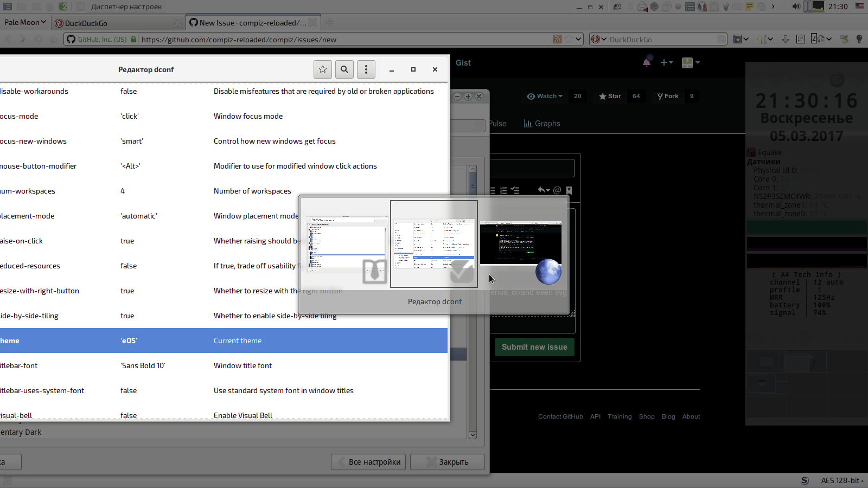
Task: Open the Training footer link
Action: [620, 416]
